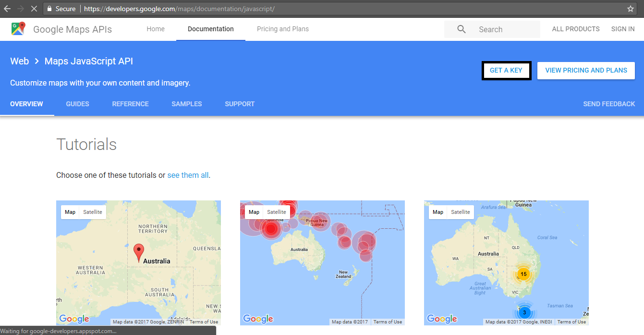Click the secure padlock icon
The height and width of the screenshot is (335, 644).
49,9
